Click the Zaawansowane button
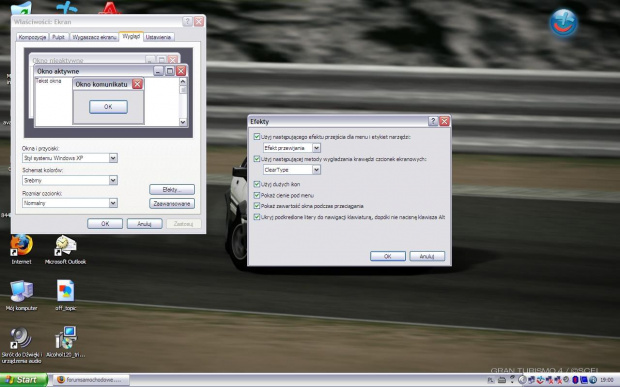The image size is (620, 387). pos(172,204)
